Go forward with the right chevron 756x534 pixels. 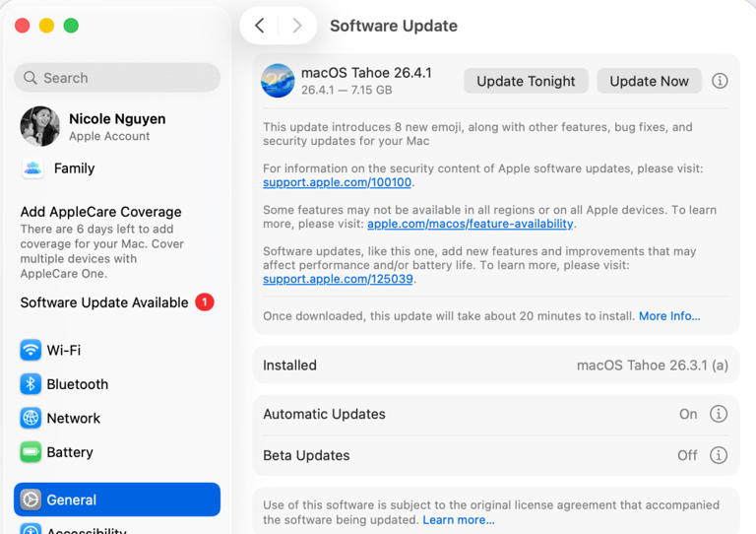click(x=297, y=26)
